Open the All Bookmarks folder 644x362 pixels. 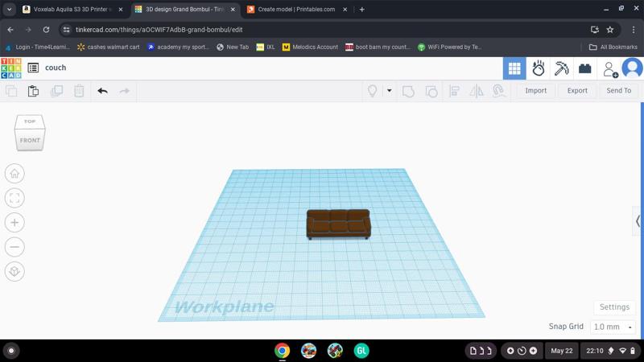click(x=613, y=47)
